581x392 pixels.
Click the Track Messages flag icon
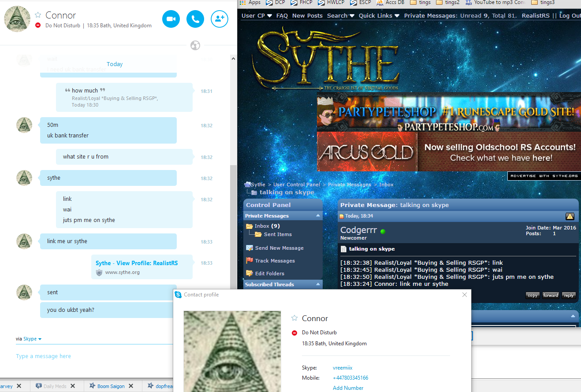pos(250,261)
